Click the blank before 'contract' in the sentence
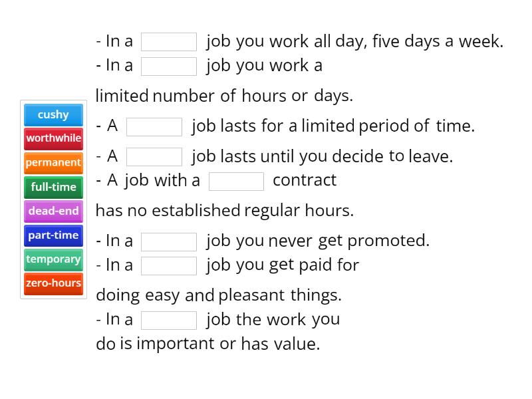 click(236, 180)
